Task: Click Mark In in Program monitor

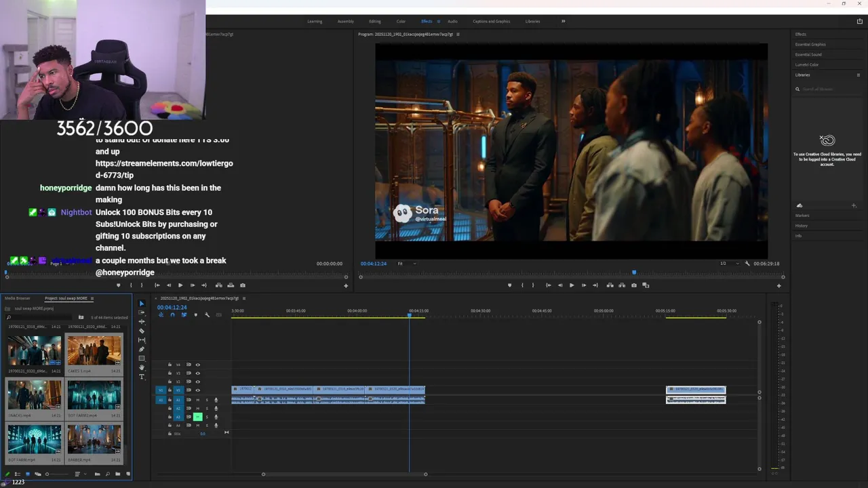Action: click(522, 285)
